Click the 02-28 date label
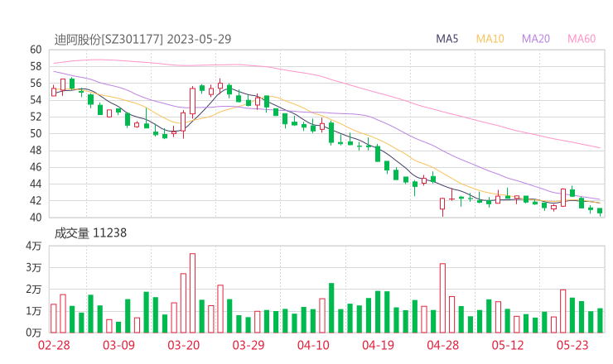 pyautogui.click(x=54, y=345)
